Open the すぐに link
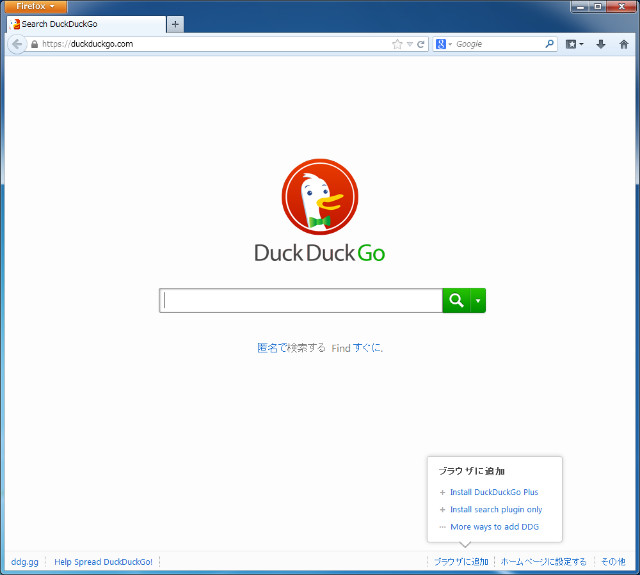 [368, 348]
